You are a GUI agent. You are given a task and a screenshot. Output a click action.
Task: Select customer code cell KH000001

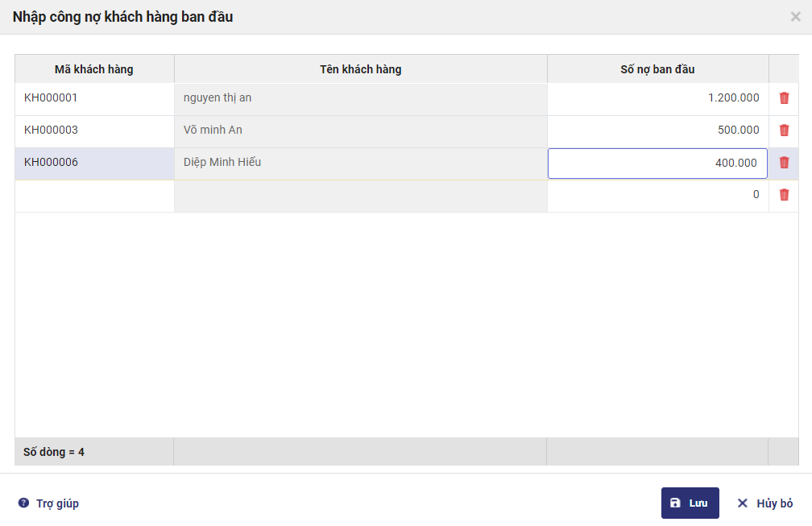pos(94,98)
